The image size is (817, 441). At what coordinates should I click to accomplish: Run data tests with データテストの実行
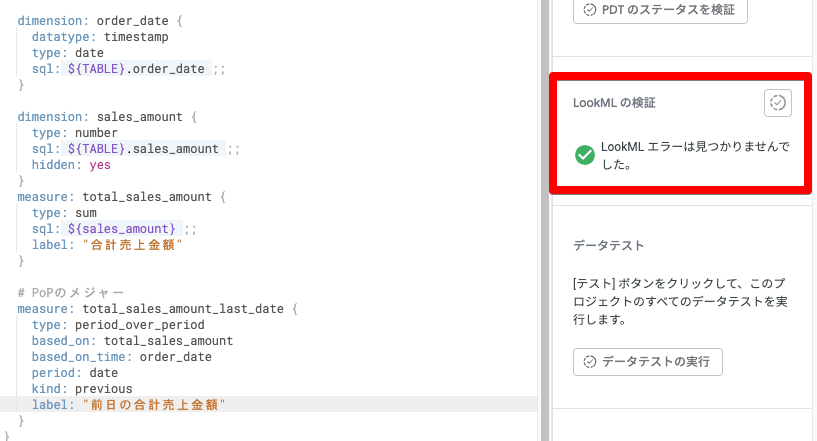[x=647, y=362]
